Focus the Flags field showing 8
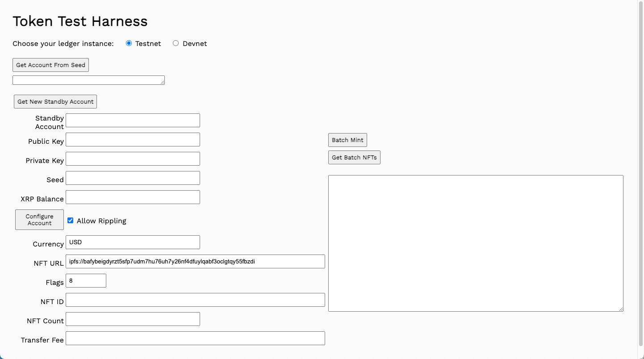 pyautogui.click(x=86, y=281)
